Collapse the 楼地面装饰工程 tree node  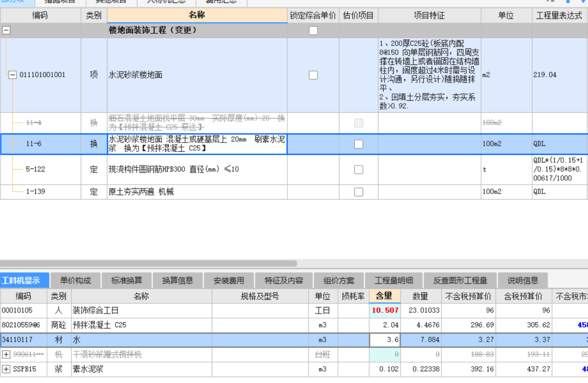5,30
